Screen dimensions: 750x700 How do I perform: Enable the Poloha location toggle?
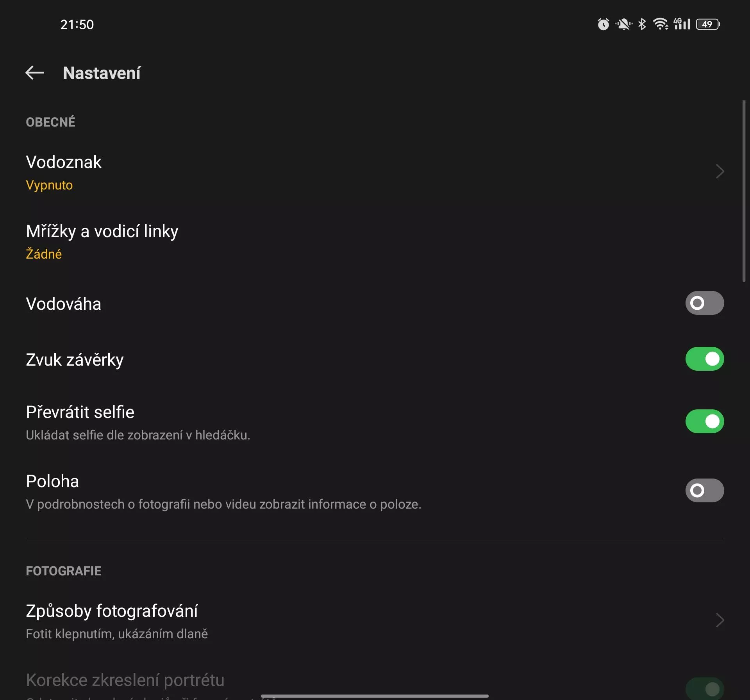(x=704, y=490)
